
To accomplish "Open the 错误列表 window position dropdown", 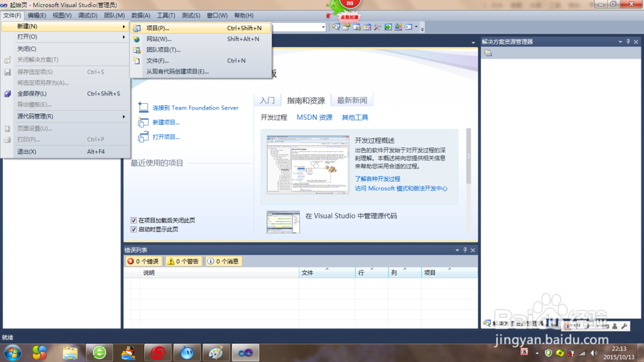I will click(x=457, y=250).
